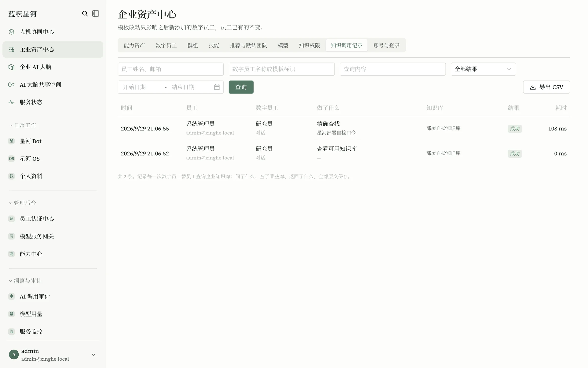Open 人机协同中心 target icon

(x=12, y=32)
